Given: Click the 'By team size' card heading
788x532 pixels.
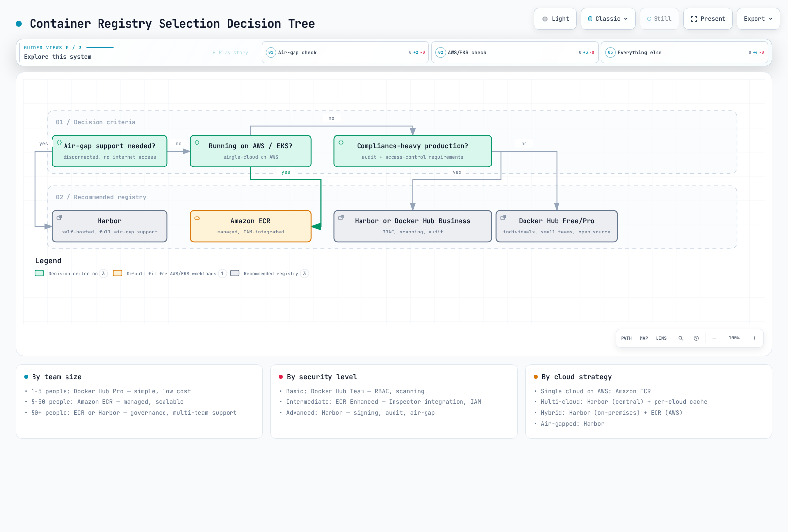Looking at the screenshot, I should click(57, 377).
